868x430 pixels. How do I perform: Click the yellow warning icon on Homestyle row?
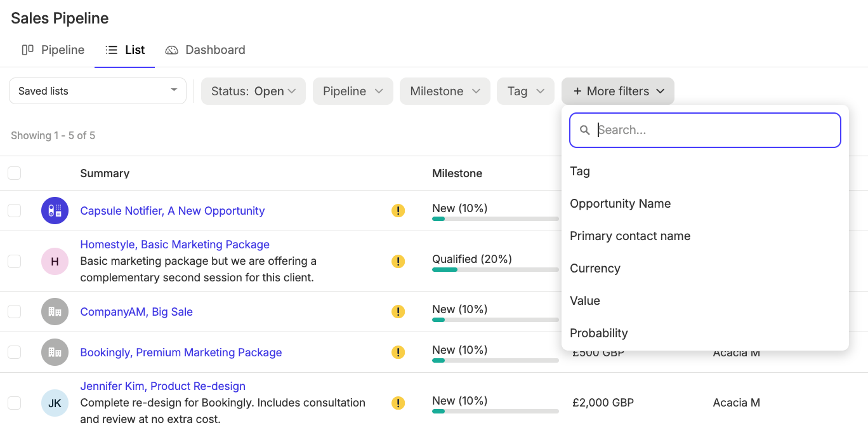pyautogui.click(x=398, y=261)
